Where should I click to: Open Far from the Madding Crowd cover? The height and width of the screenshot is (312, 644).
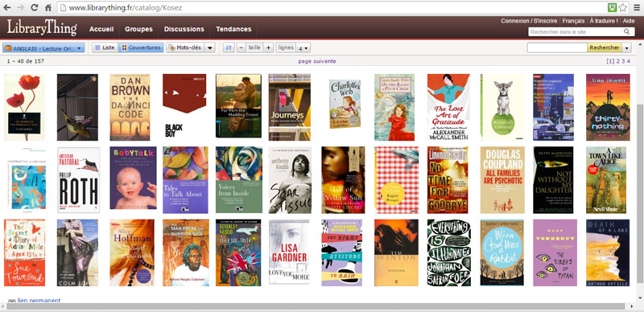(238, 106)
